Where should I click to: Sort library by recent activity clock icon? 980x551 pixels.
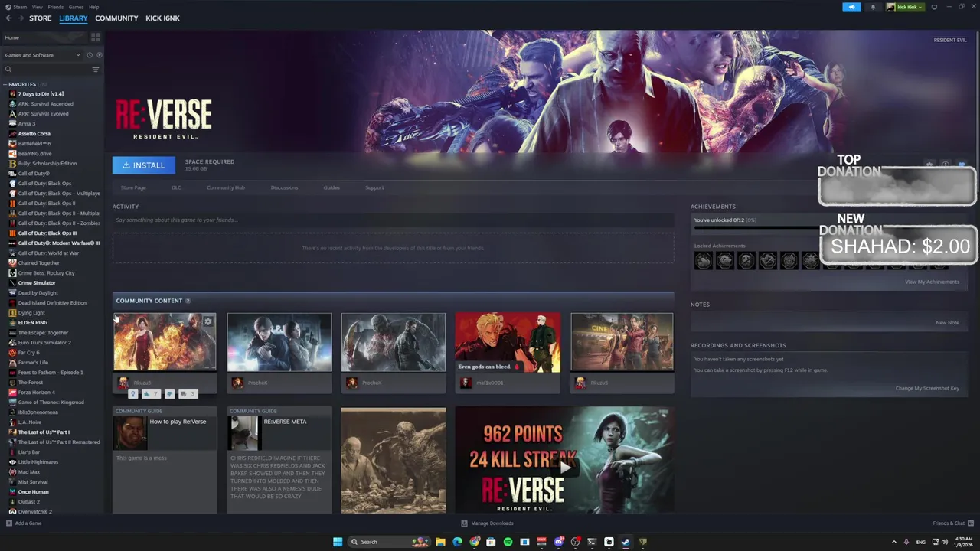(90, 55)
